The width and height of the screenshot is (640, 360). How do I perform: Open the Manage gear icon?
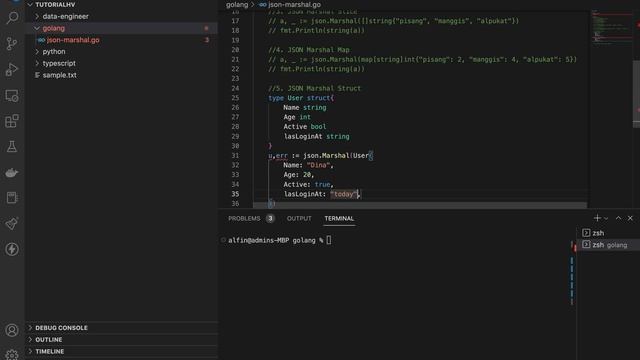(x=12, y=354)
